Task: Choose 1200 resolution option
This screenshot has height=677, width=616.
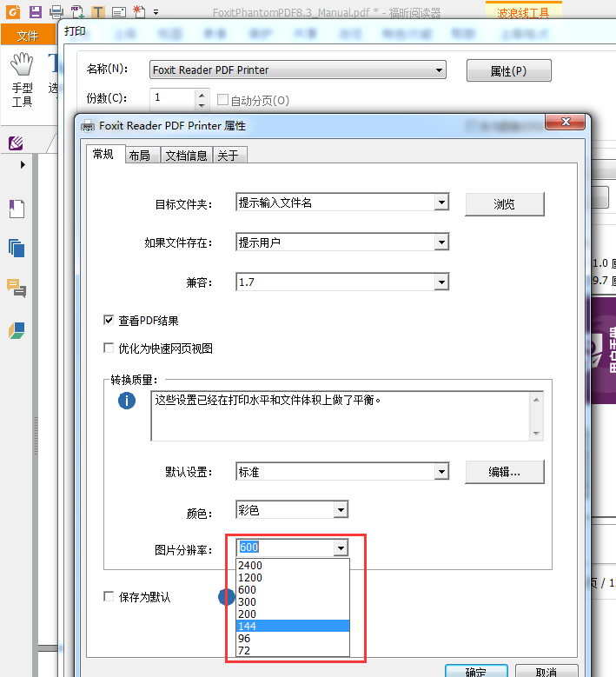Action: coord(293,577)
